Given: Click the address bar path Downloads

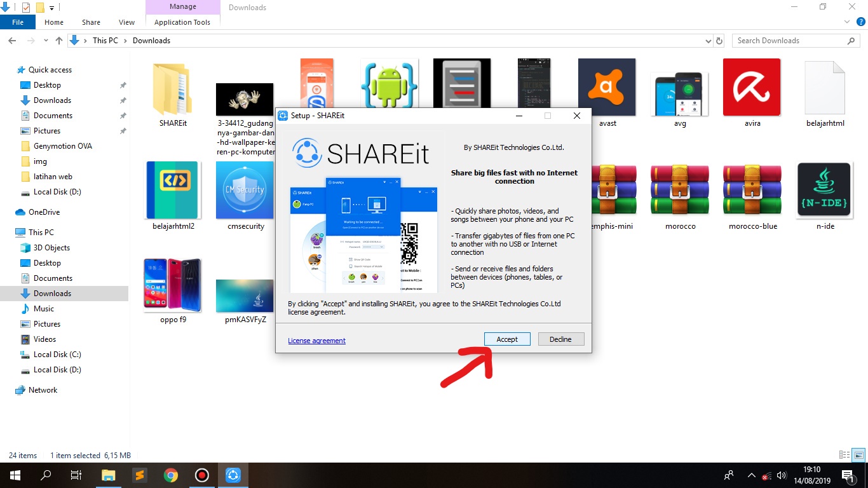Looking at the screenshot, I should [151, 41].
